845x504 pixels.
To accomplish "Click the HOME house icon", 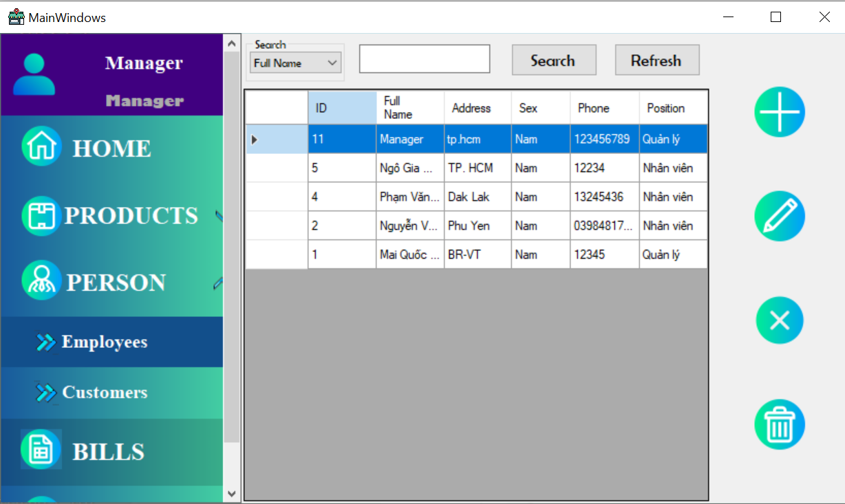I will point(41,146).
